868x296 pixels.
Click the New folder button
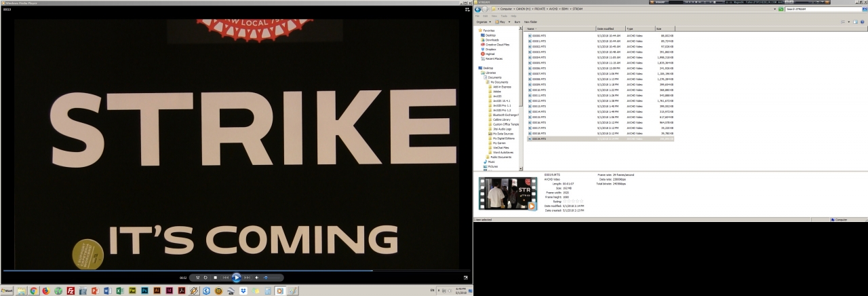pyautogui.click(x=530, y=22)
